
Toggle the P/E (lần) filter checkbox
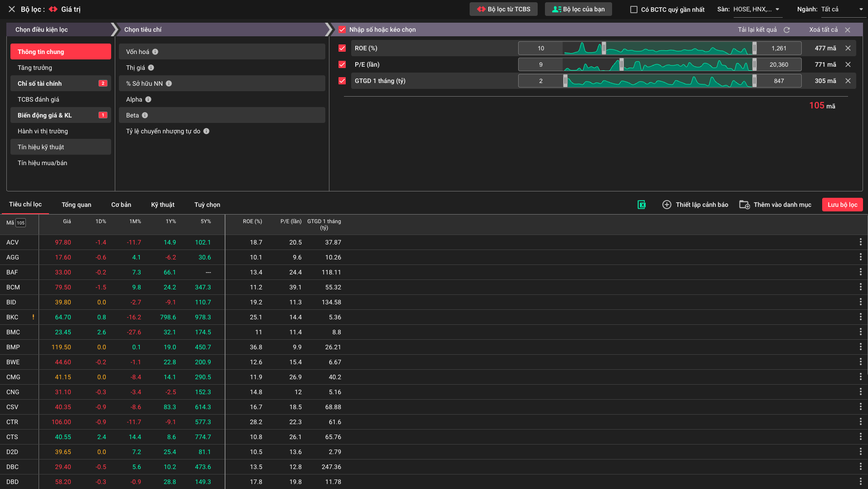[342, 64]
